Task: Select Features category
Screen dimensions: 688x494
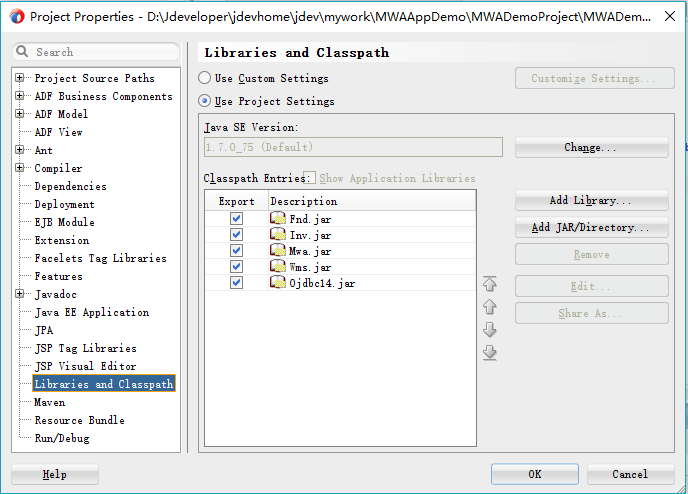Action: click(x=58, y=276)
